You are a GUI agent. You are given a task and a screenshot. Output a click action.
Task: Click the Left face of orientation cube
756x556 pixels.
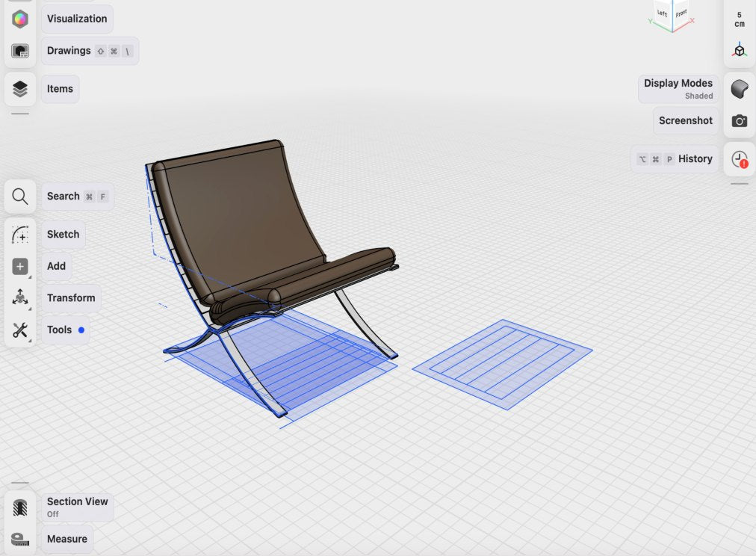click(x=663, y=14)
